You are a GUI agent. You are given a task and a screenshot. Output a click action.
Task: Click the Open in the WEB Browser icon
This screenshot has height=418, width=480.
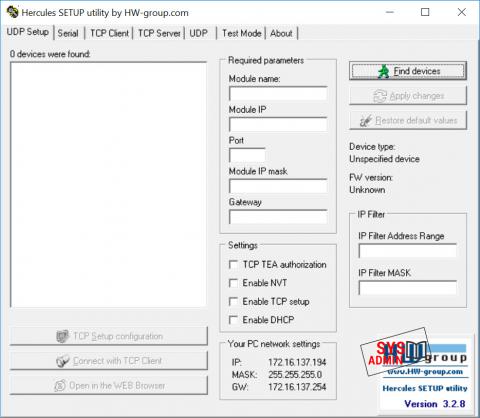coord(60,386)
